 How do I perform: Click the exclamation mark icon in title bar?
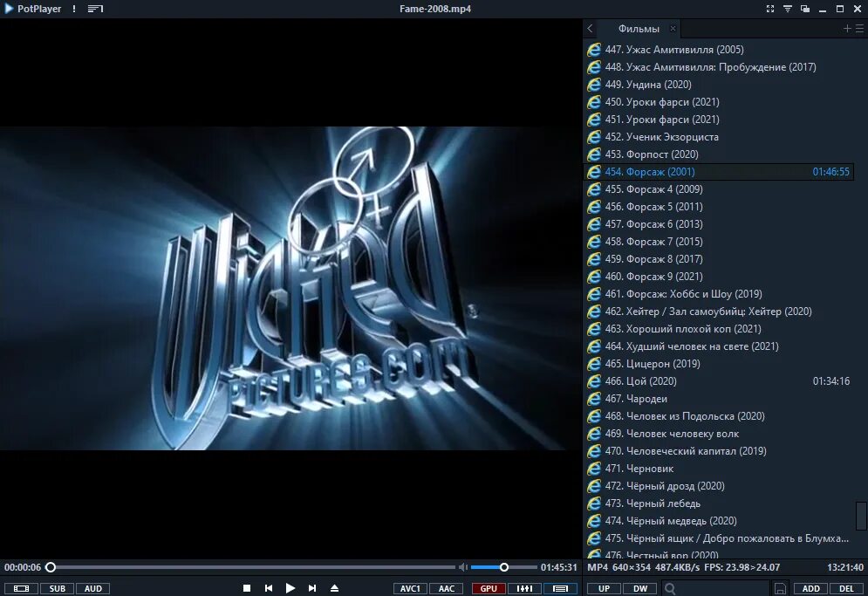click(x=74, y=9)
